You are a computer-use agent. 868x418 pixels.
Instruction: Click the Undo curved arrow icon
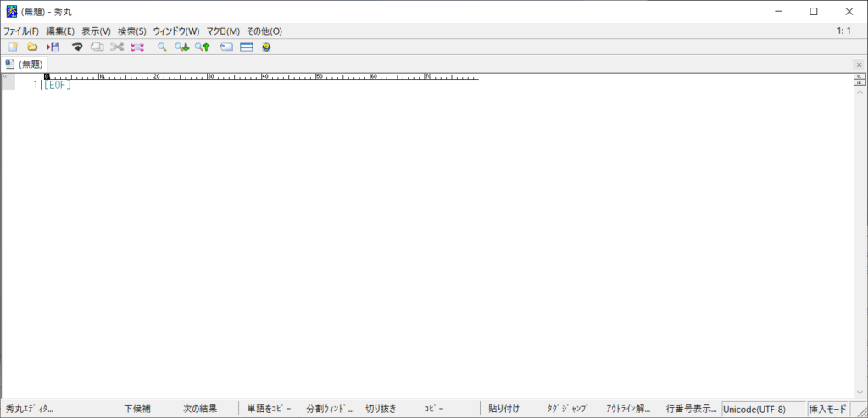[77, 47]
